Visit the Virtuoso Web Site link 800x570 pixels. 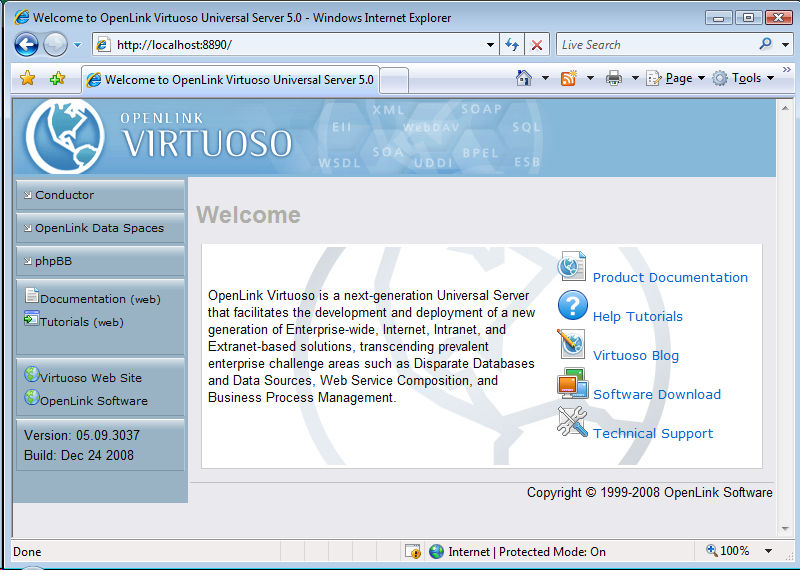[x=91, y=378]
